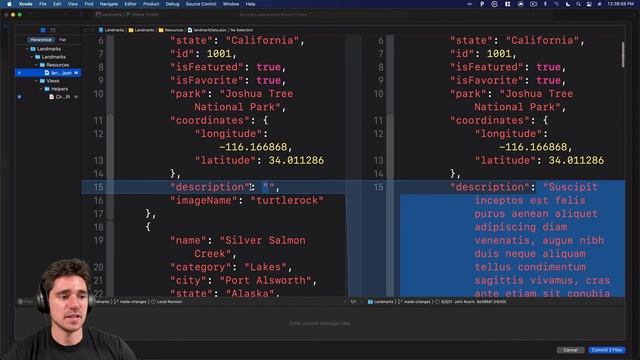
Task: Collapse the nested Landmarks folder
Action: pyautogui.click(x=32, y=57)
